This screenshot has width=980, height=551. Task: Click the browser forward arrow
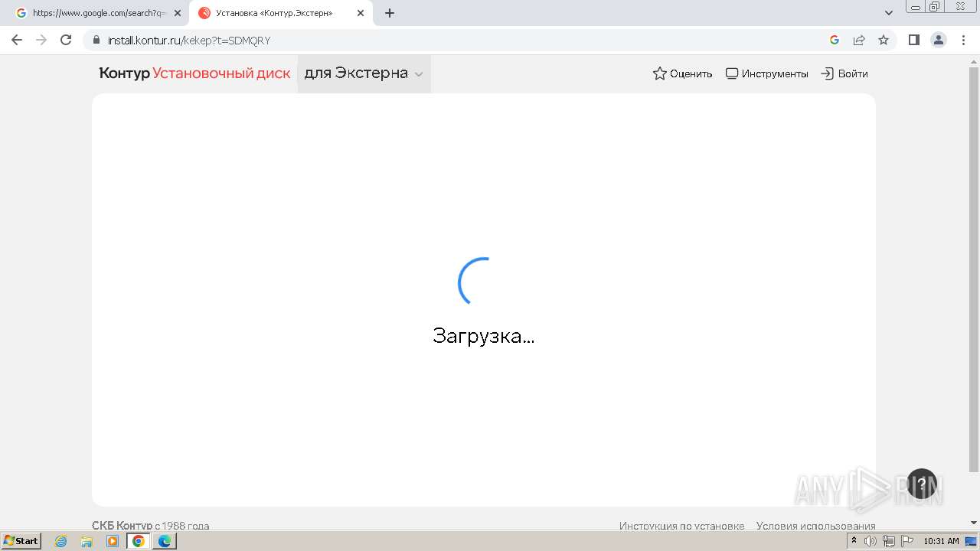point(41,40)
